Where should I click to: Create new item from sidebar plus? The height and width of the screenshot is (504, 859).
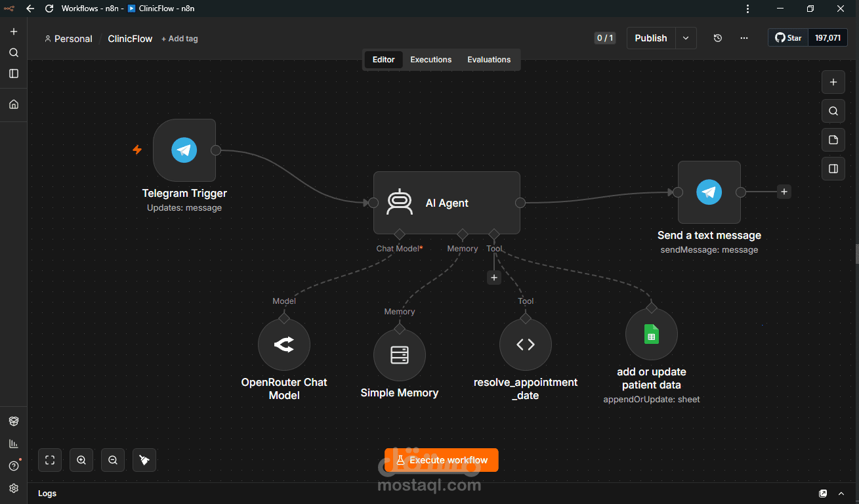point(14,31)
